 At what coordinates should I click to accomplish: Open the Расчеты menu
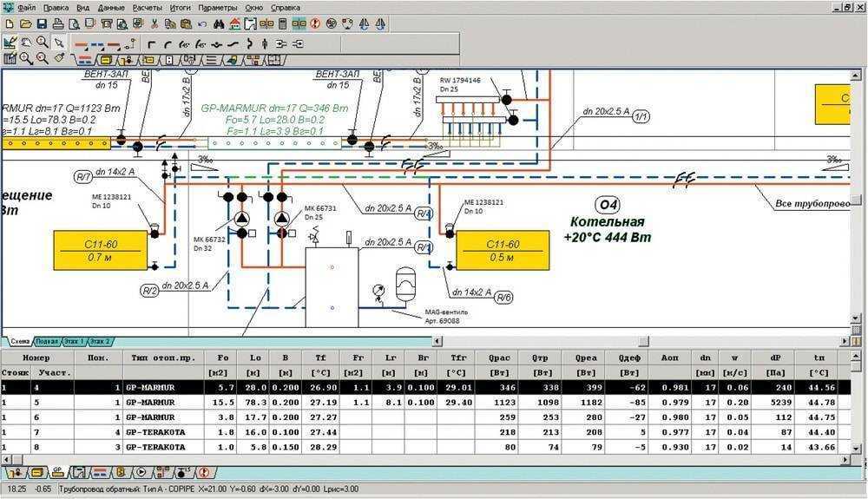pos(148,8)
